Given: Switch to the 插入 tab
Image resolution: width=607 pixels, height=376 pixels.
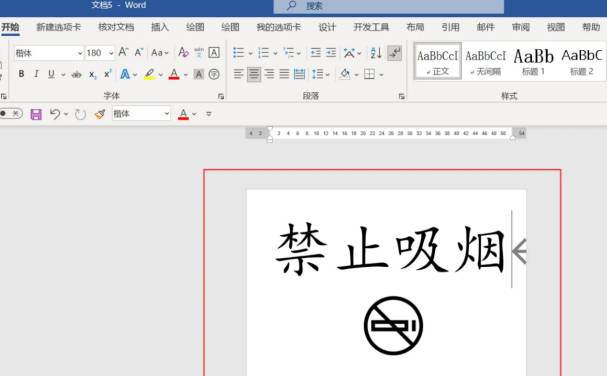Looking at the screenshot, I should point(160,27).
